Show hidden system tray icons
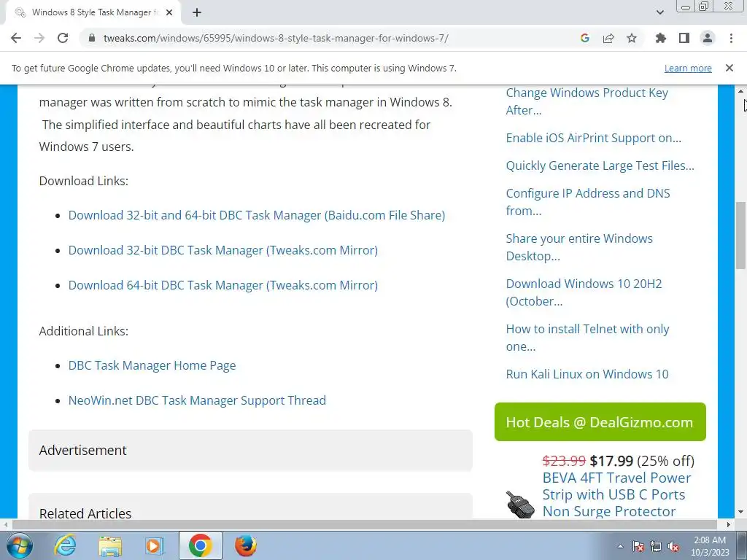 [x=620, y=546]
